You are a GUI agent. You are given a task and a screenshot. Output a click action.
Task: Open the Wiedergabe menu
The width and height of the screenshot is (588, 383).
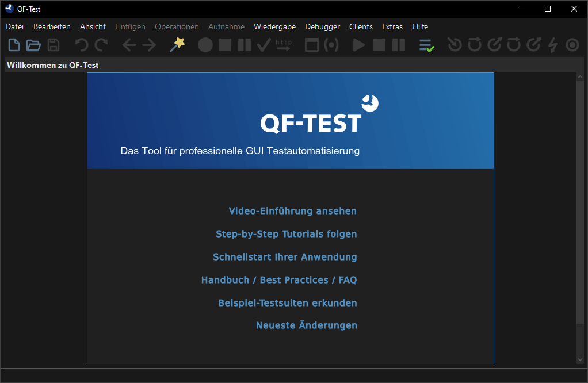(x=274, y=26)
